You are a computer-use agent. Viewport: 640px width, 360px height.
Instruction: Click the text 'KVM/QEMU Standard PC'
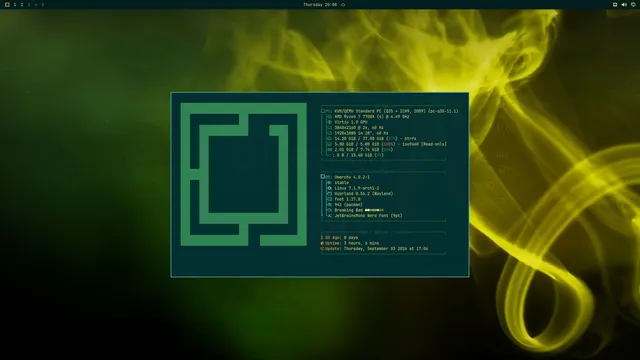coord(358,111)
